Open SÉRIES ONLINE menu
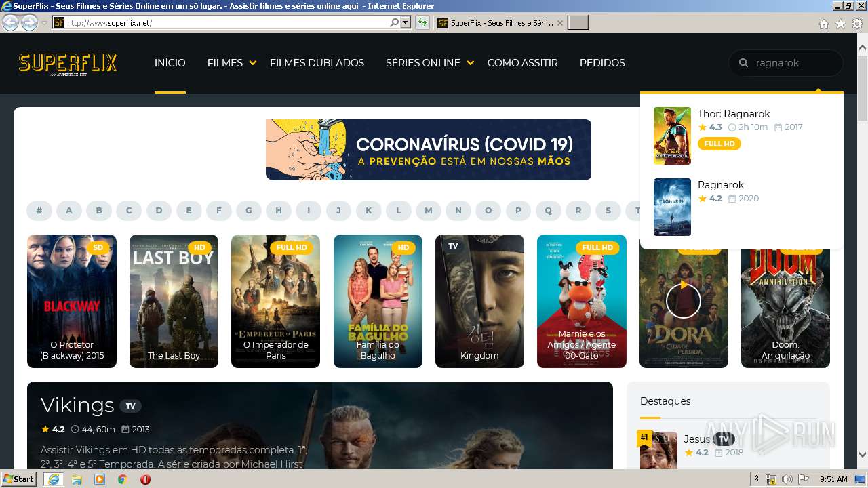This screenshot has height=488, width=868. [x=423, y=63]
